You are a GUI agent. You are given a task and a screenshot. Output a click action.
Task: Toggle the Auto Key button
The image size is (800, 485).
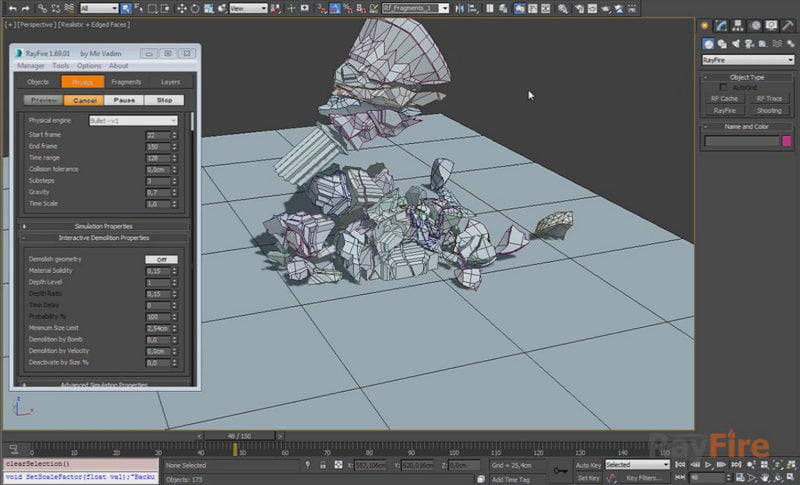click(x=587, y=465)
